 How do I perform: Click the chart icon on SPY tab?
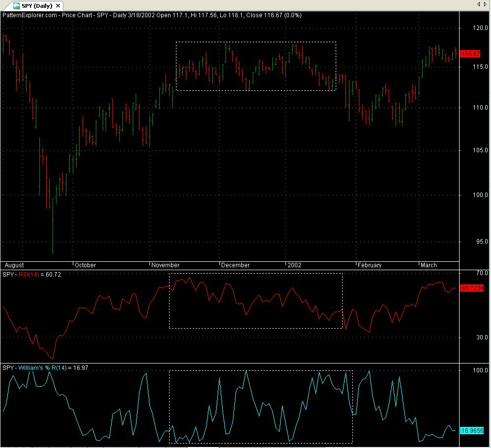click(16, 5)
